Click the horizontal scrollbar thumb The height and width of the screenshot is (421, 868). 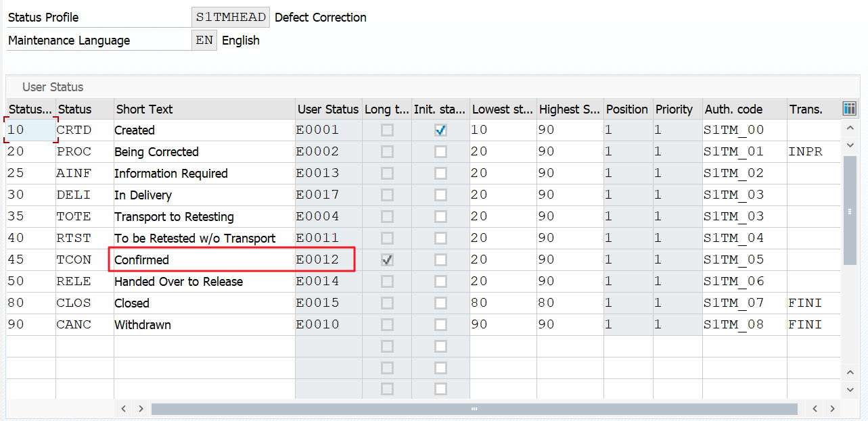pos(474,409)
